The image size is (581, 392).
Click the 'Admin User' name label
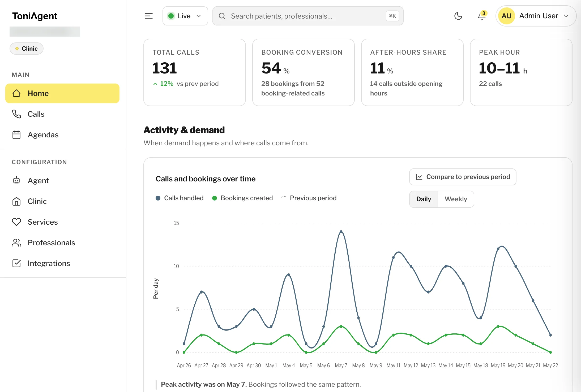point(539,16)
